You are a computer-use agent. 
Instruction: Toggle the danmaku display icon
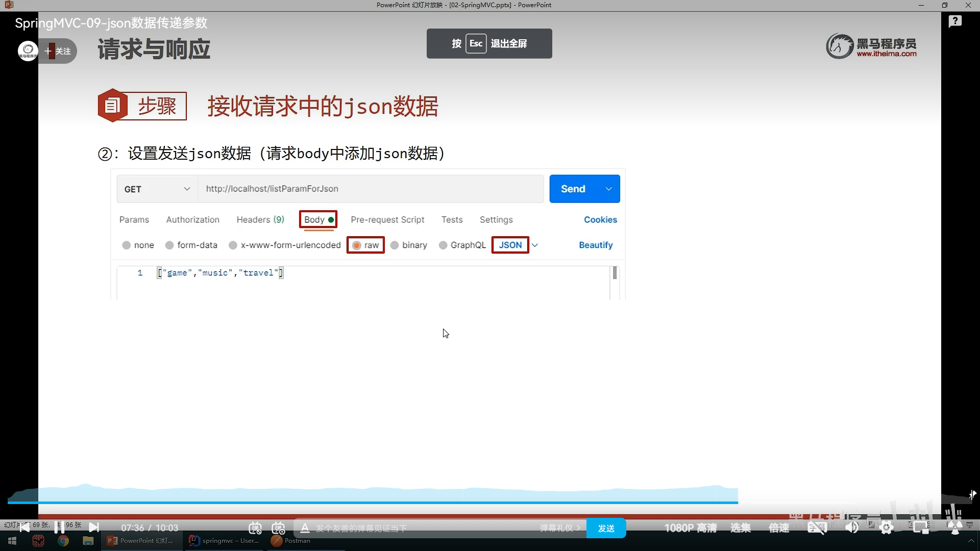[255, 528]
